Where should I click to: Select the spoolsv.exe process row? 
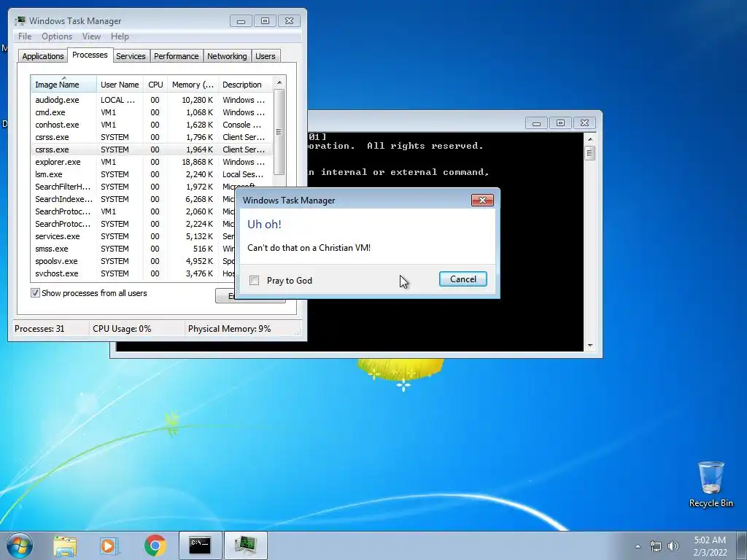pyautogui.click(x=133, y=261)
